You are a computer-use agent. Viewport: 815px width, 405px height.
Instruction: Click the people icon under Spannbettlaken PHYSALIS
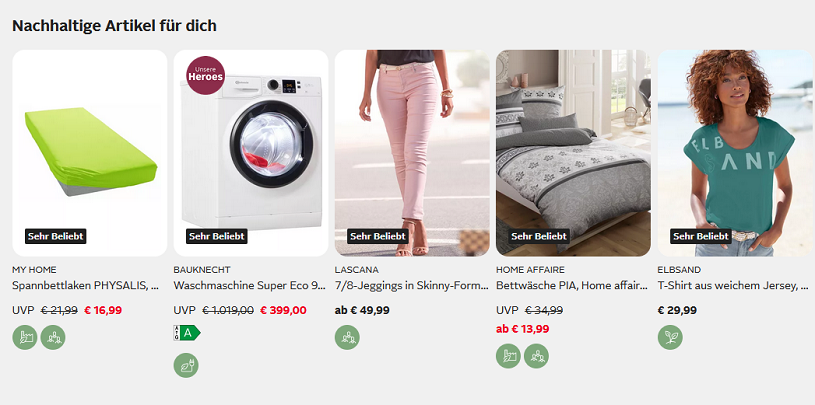[53, 337]
